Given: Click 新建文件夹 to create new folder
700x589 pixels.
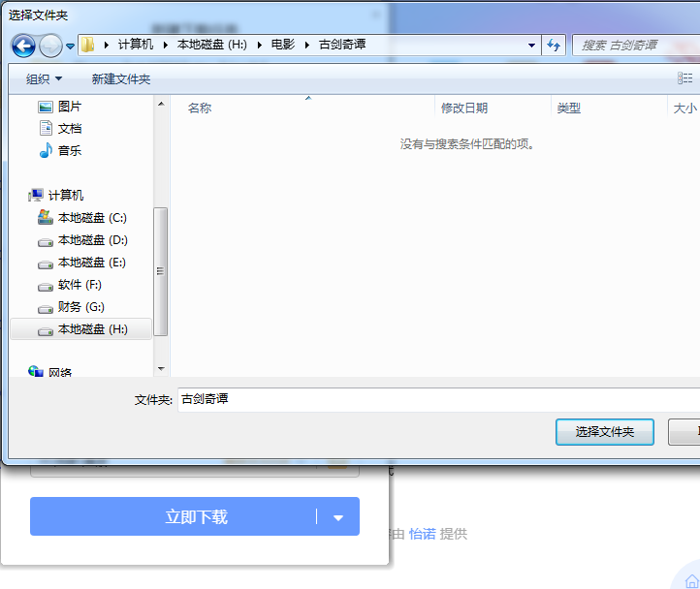Looking at the screenshot, I should coord(121,79).
